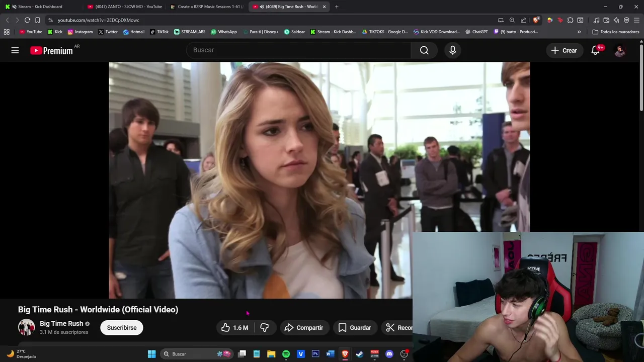
Task: Open the Windows Start menu
Action: 151,354
